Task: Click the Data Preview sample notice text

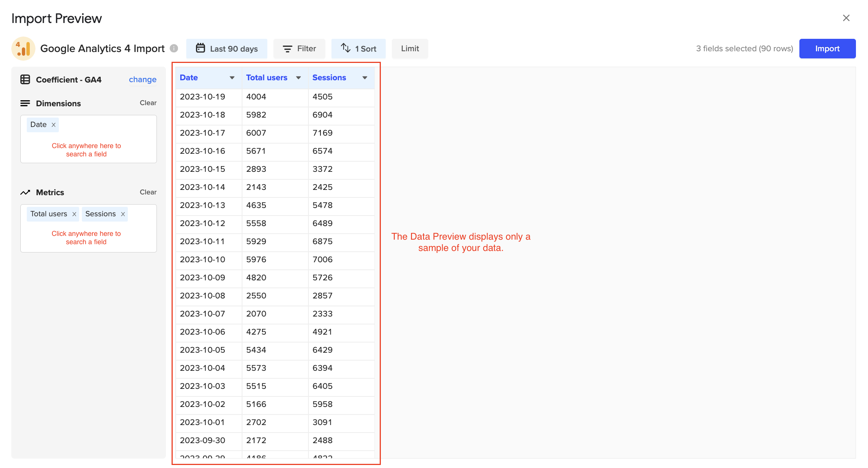Action: (x=461, y=242)
